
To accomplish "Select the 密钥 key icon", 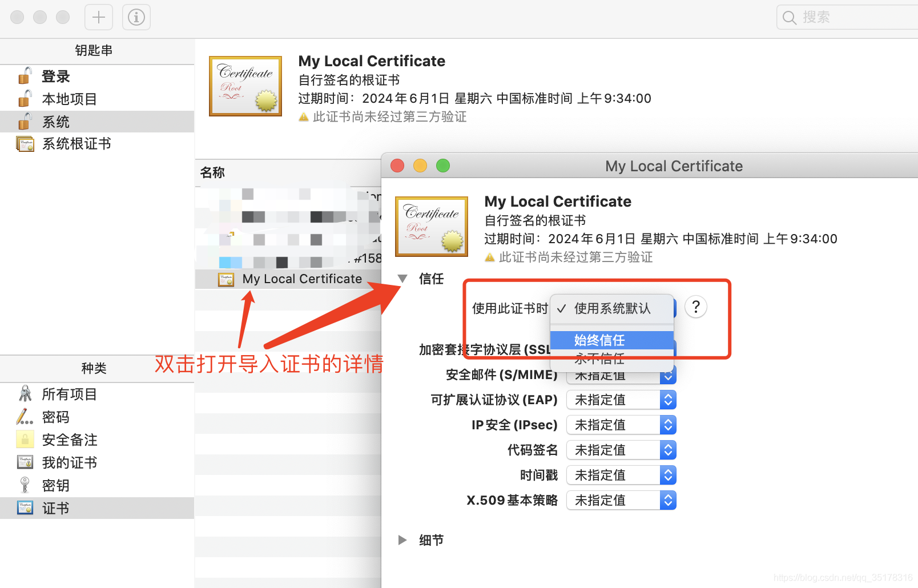I will click(x=25, y=485).
